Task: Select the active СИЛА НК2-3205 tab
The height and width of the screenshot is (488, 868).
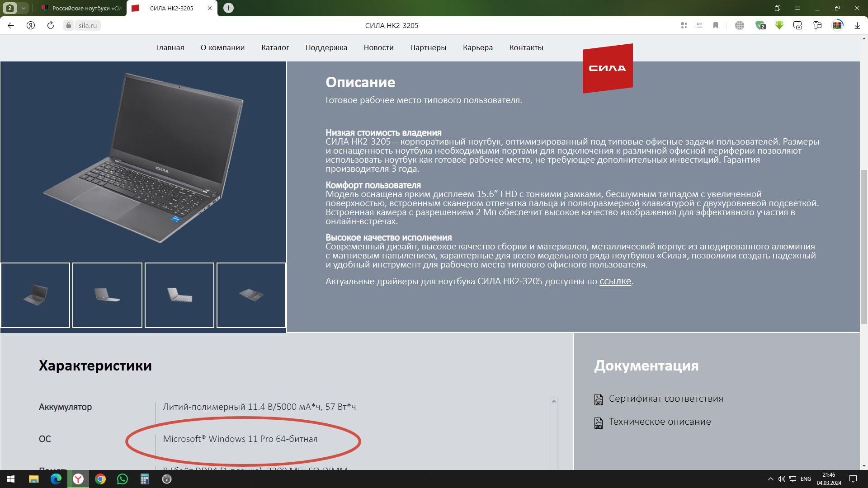Action: tap(172, 8)
